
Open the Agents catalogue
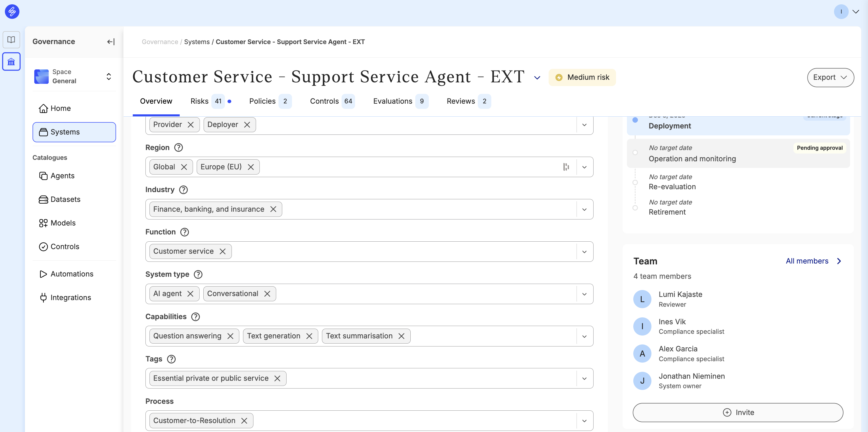74,176
